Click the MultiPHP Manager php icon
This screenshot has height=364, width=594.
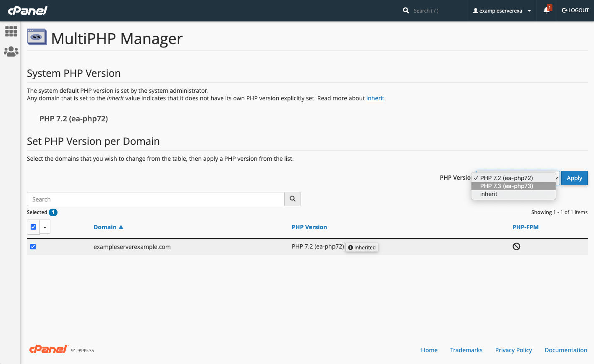[x=37, y=37]
